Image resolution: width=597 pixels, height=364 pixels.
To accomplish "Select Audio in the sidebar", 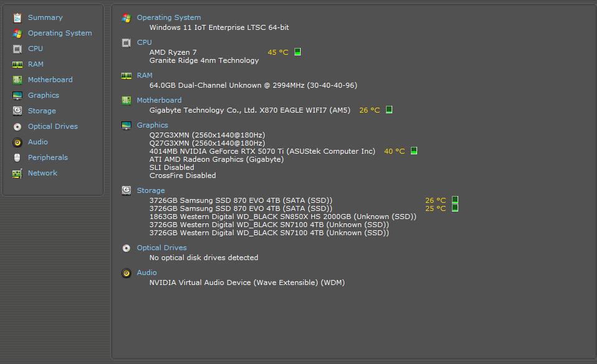I will 38,142.
